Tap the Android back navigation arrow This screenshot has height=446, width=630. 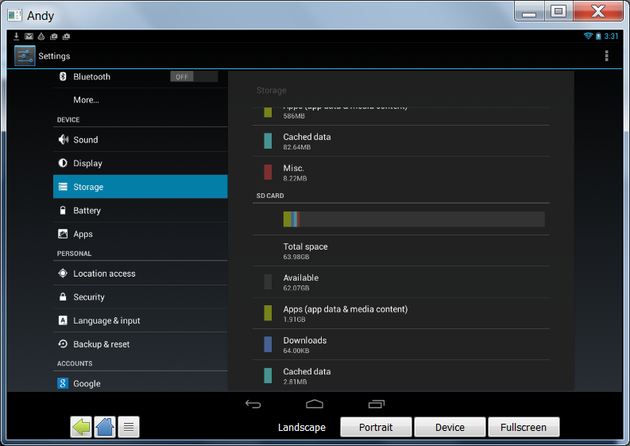point(253,404)
